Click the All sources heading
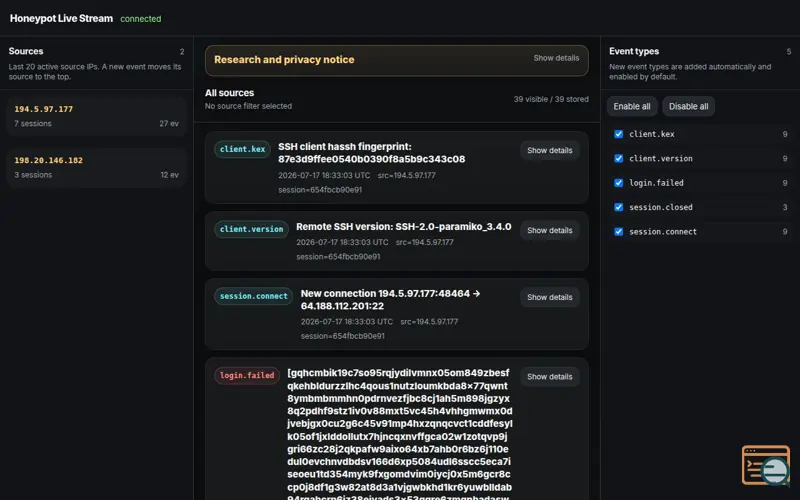Image resolution: width=800 pixels, height=500 pixels. point(230,93)
